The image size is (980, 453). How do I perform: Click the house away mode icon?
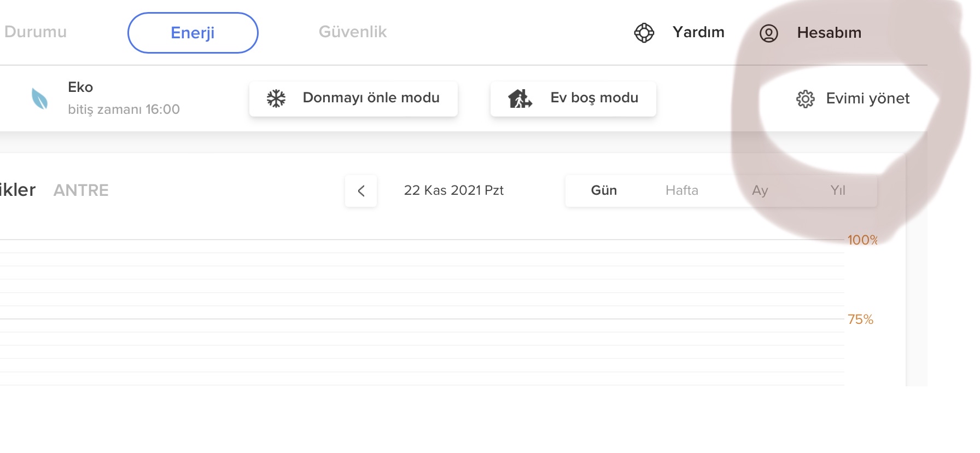(x=520, y=98)
